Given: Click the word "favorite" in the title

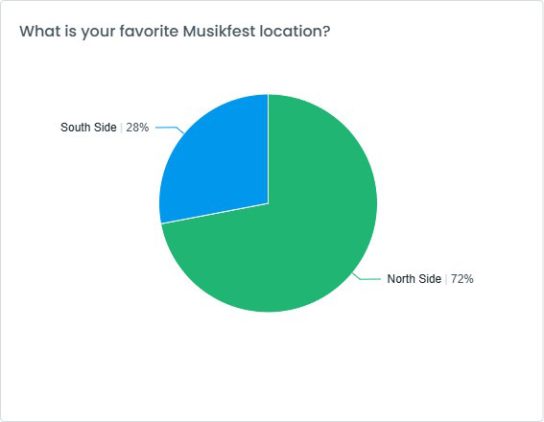Looking at the screenshot, I should click(x=149, y=31).
